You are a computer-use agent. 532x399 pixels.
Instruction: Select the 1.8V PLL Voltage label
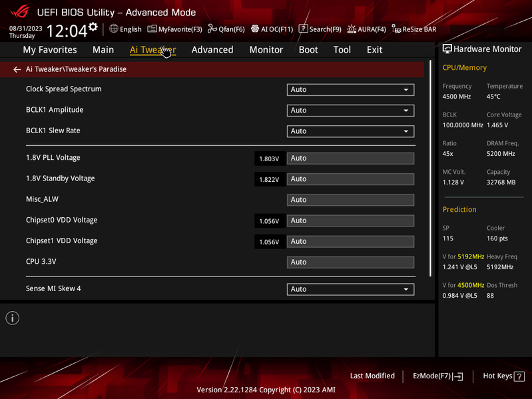click(53, 157)
